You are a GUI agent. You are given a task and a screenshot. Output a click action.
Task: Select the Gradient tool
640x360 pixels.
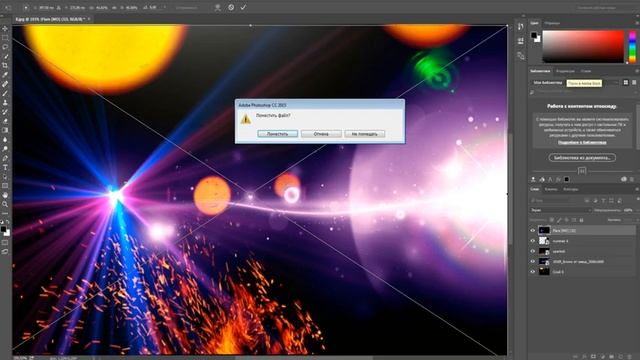(x=5, y=130)
